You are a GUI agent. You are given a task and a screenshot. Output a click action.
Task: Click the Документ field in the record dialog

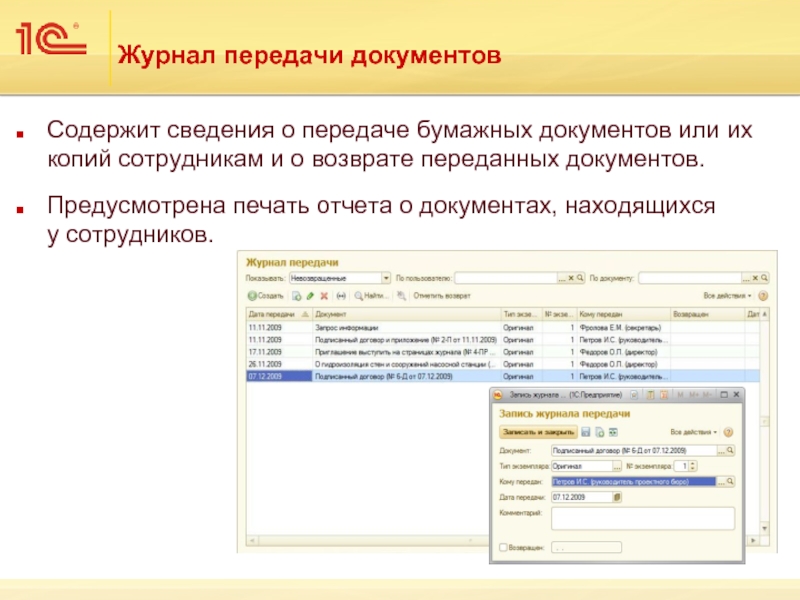[634, 451]
